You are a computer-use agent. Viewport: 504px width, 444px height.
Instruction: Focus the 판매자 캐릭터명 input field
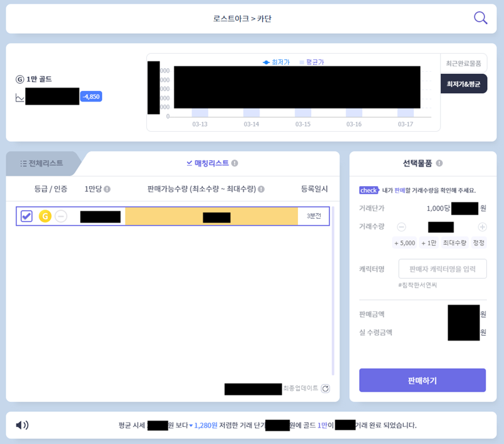point(442,269)
